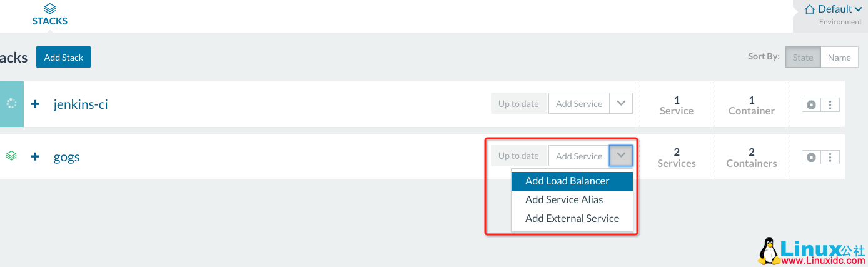Screen dimensions: 868x267
Task: Expand the jenkins-ci stack with plus icon
Action: tap(35, 104)
